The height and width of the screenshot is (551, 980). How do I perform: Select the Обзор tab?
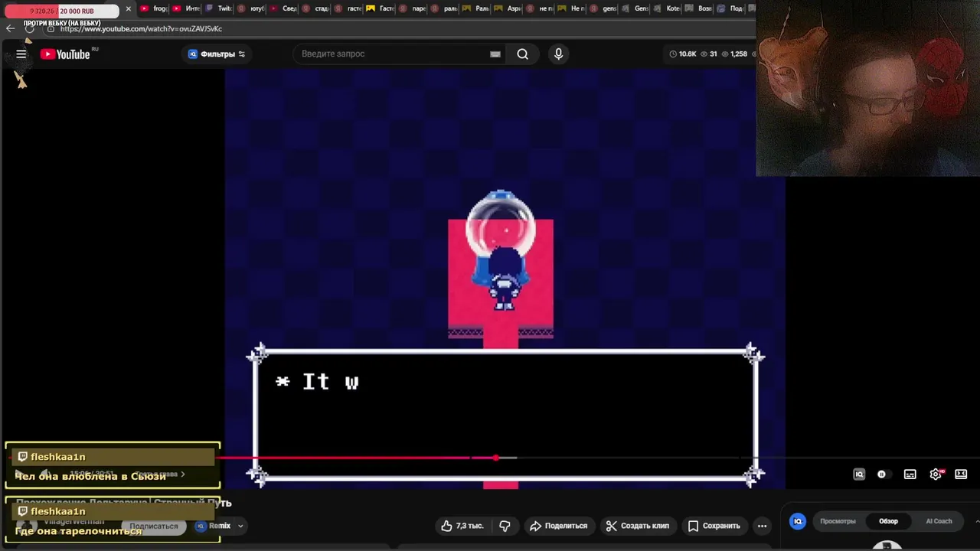pyautogui.click(x=888, y=521)
